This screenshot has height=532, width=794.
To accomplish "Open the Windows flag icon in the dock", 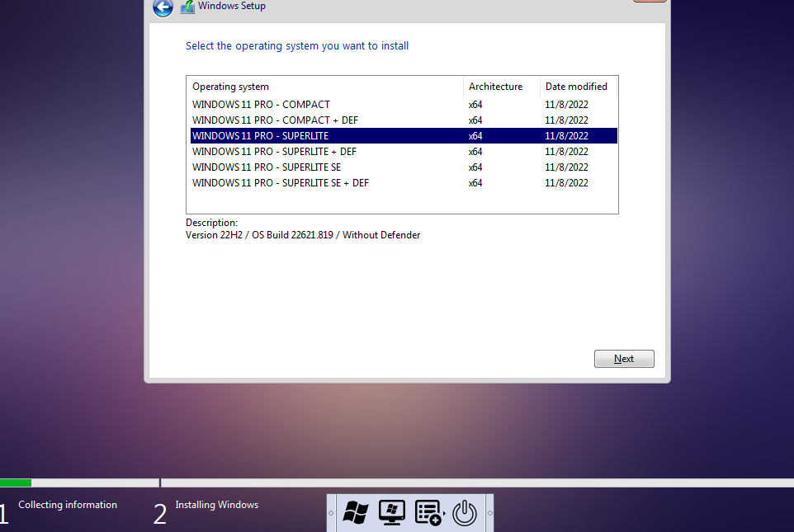I will point(356,513).
